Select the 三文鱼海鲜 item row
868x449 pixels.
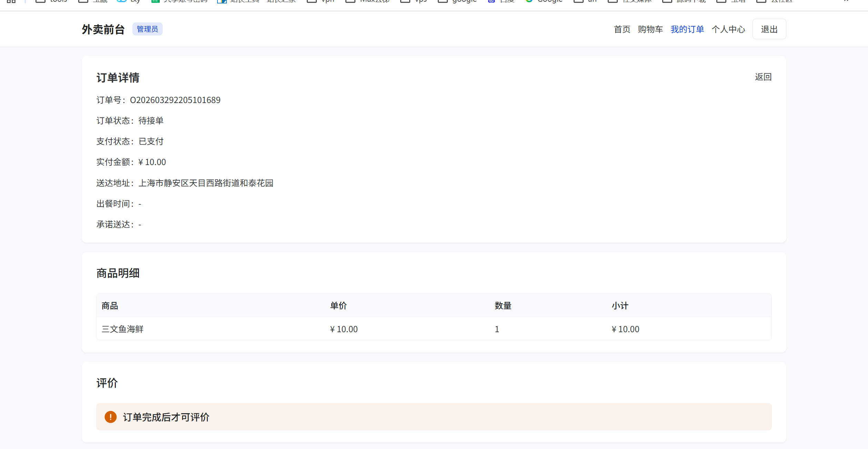122,329
